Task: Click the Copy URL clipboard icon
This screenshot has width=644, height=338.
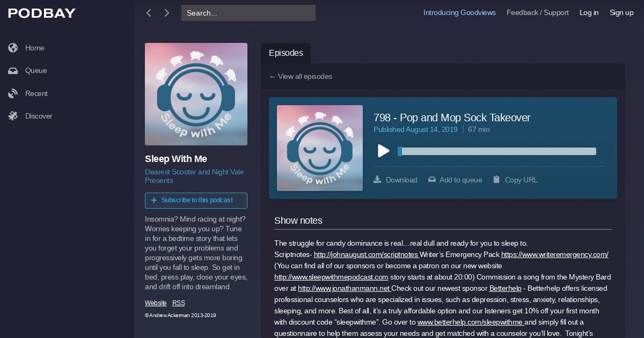Action: pos(496,180)
